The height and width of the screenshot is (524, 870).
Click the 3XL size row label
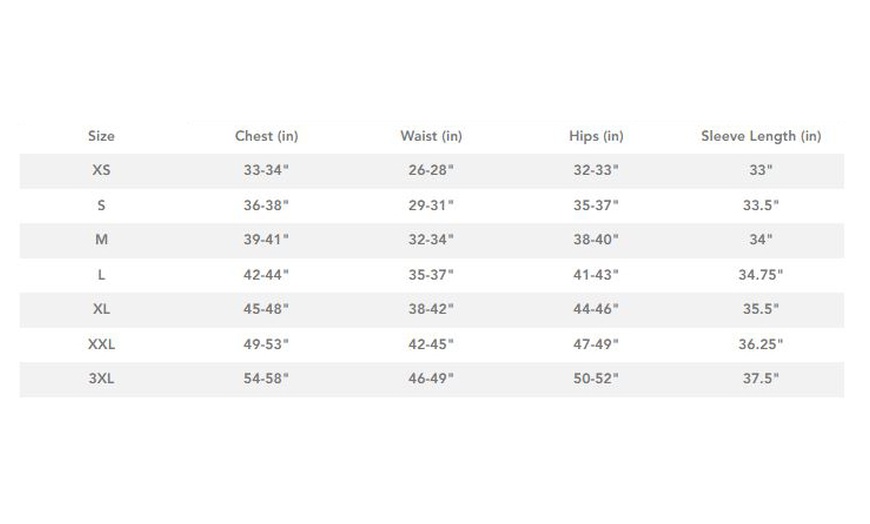point(101,379)
